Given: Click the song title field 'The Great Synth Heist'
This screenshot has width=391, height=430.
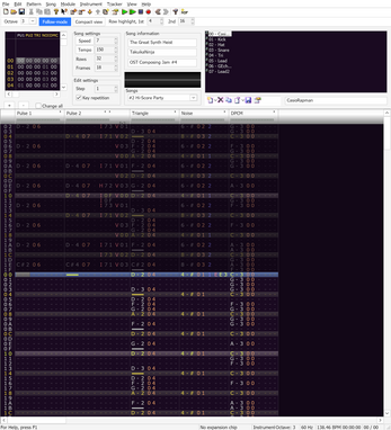Looking at the screenshot, I should click(162, 42).
